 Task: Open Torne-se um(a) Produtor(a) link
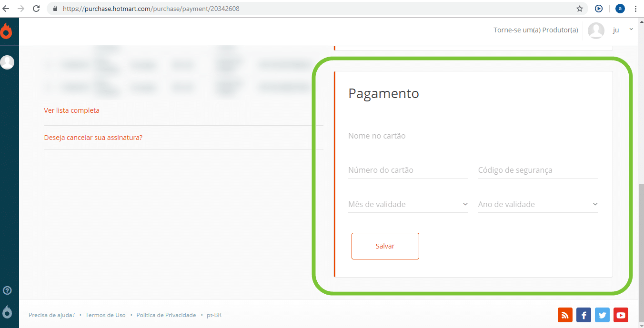click(x=535, y=30)
